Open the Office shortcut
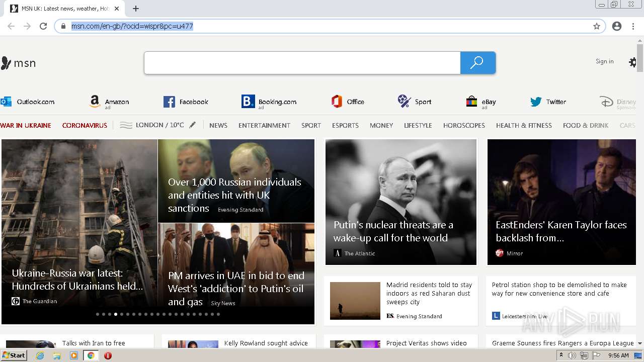644x362 pixels. [348, 102]
